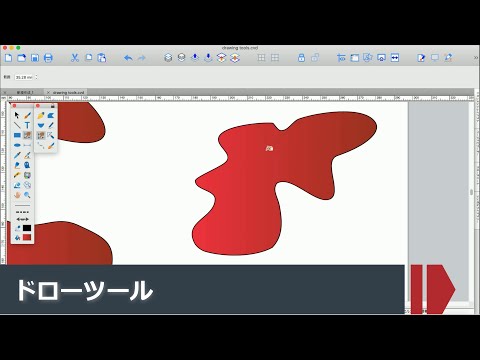Unlock objects with open padlock icon
The width and height of the screenshot is (480, 360).
[315, 58]
